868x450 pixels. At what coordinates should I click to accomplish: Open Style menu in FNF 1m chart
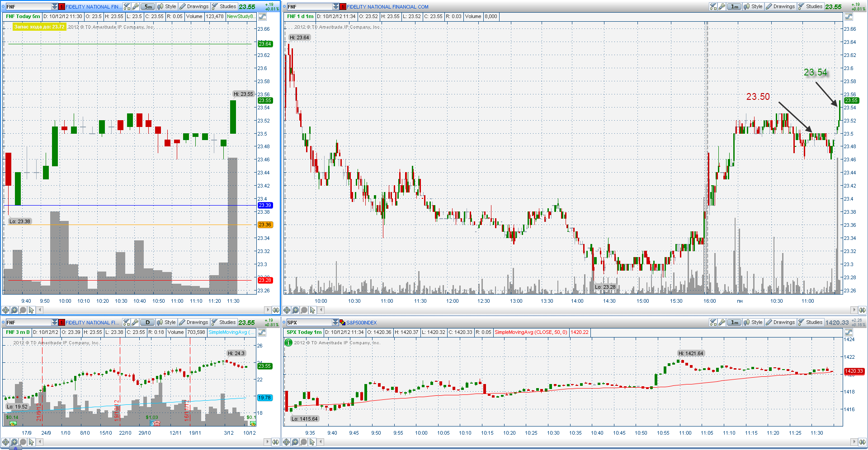(753, 6)
